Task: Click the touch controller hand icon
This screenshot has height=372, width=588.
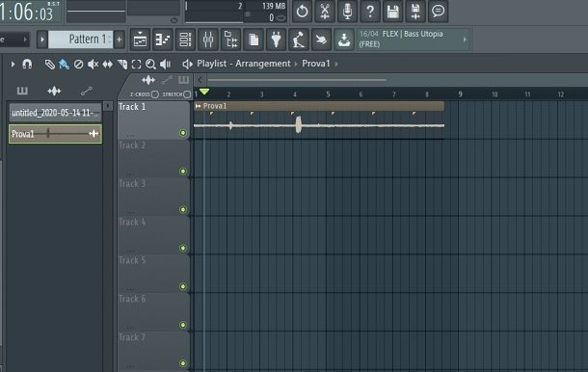Action: click(321, 40)
